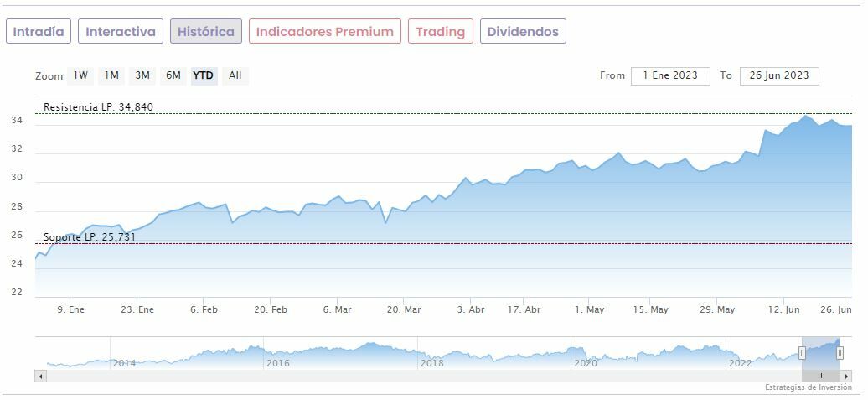Choose the 3M zoom option
The image size is (868, 400).
coord(142,75)
